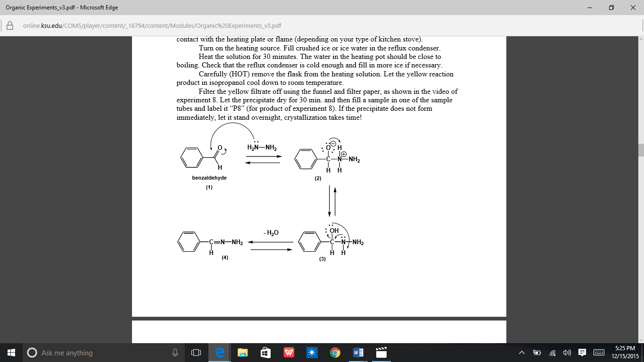Launch the Windows Store from taskbar

click(x=265, y=353)
